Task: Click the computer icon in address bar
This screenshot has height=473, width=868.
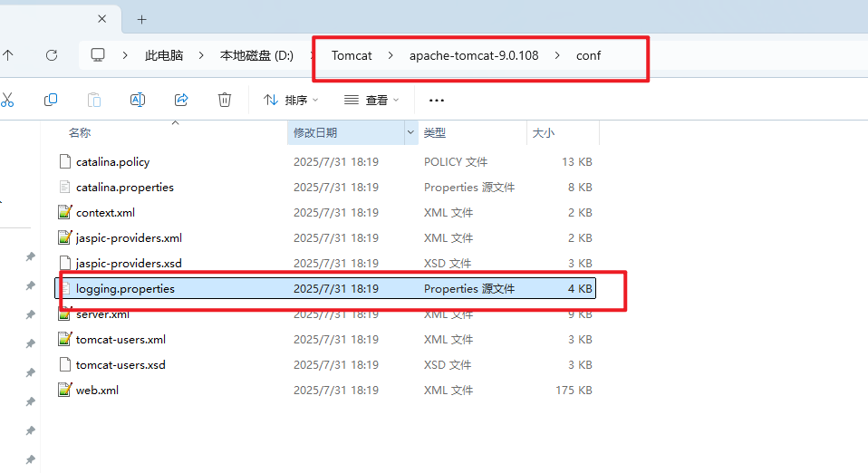Action: pyautogui.click(x=98, y=55)
